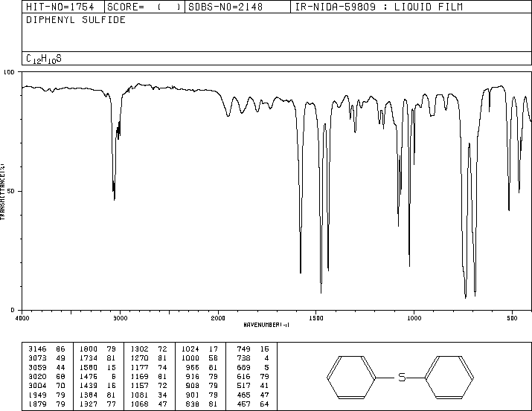Select peak table entry 3020

point(37,376)
